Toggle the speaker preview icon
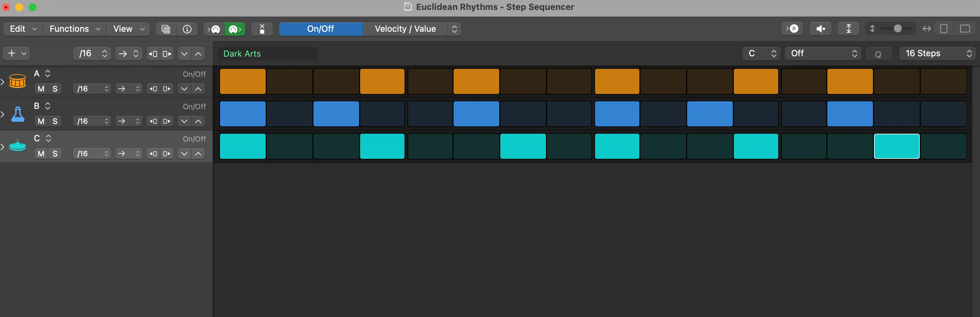 coord(820,29)
